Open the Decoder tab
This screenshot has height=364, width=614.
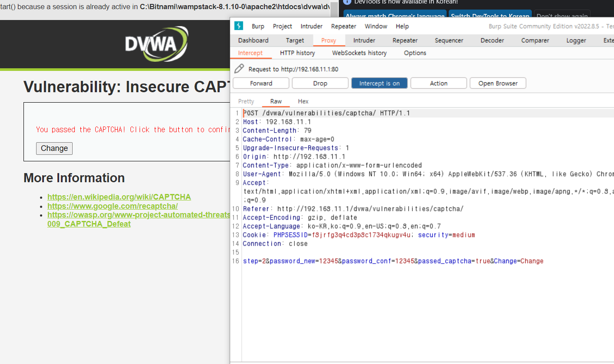click(492, 40)
